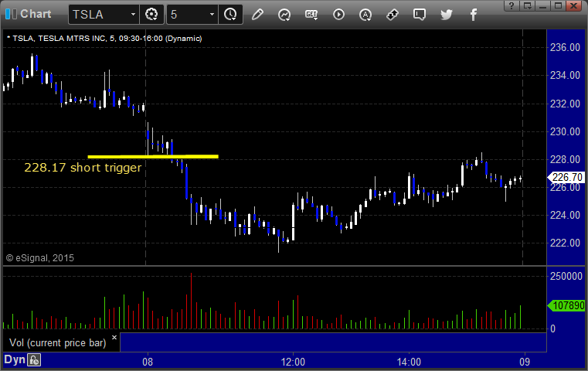
Task: Share chart via Facebook icon
Action: pyautogui.click(x=473, y=15)
